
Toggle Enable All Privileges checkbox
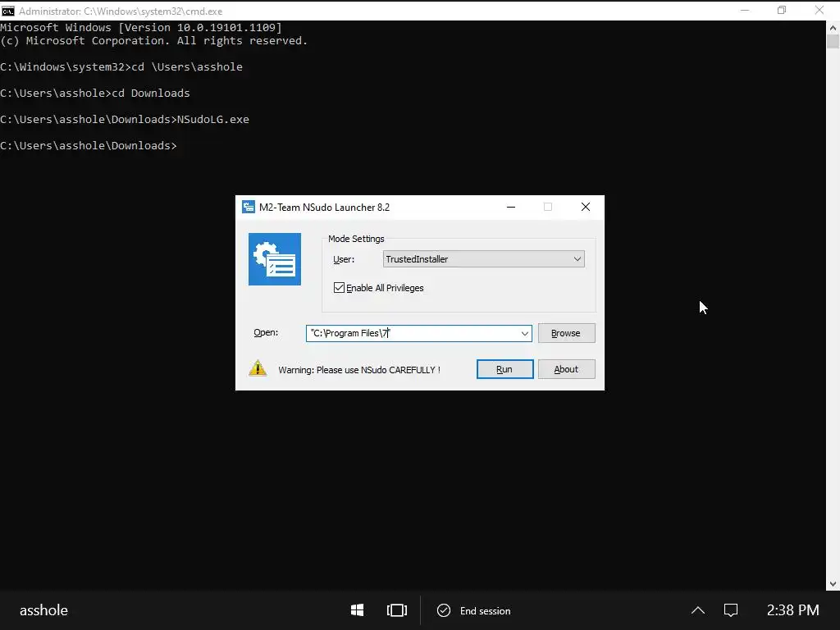click(339, 288)
